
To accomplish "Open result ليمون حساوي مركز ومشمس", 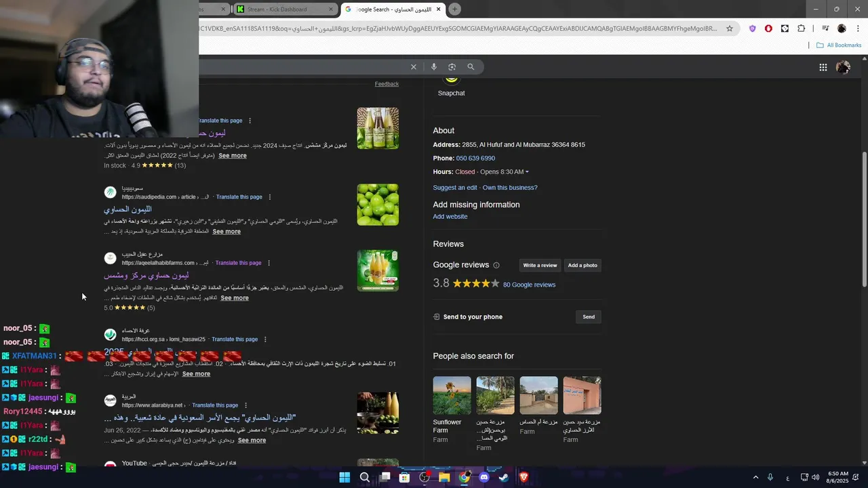I will [146, 276].
